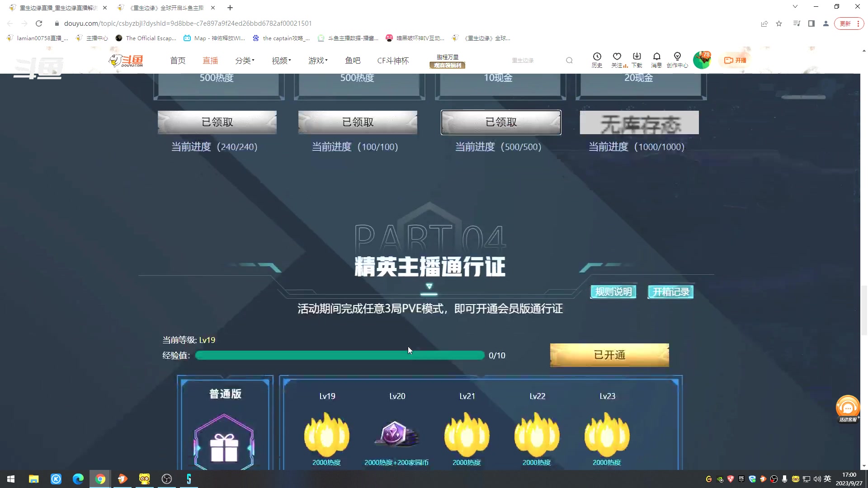Click the page vertical scrollbar thumb
The image size is (868, 488).
tap(864, 310)
